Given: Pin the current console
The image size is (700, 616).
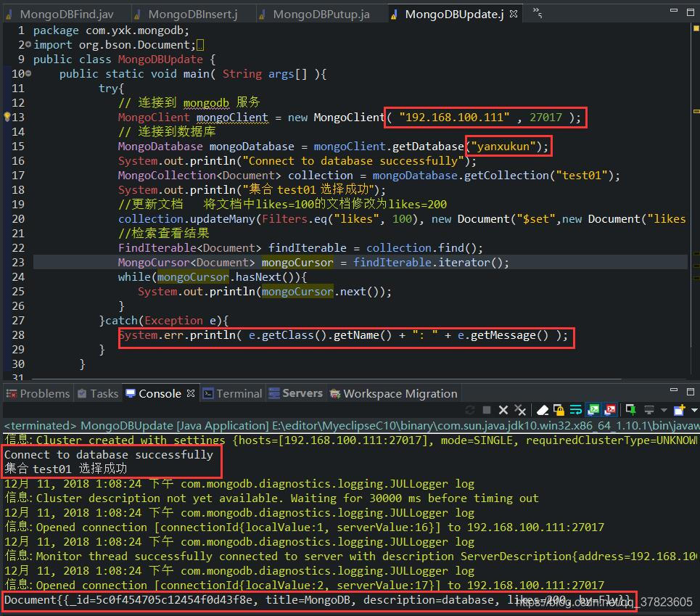Looking at the screenshot, I should 631,409.
